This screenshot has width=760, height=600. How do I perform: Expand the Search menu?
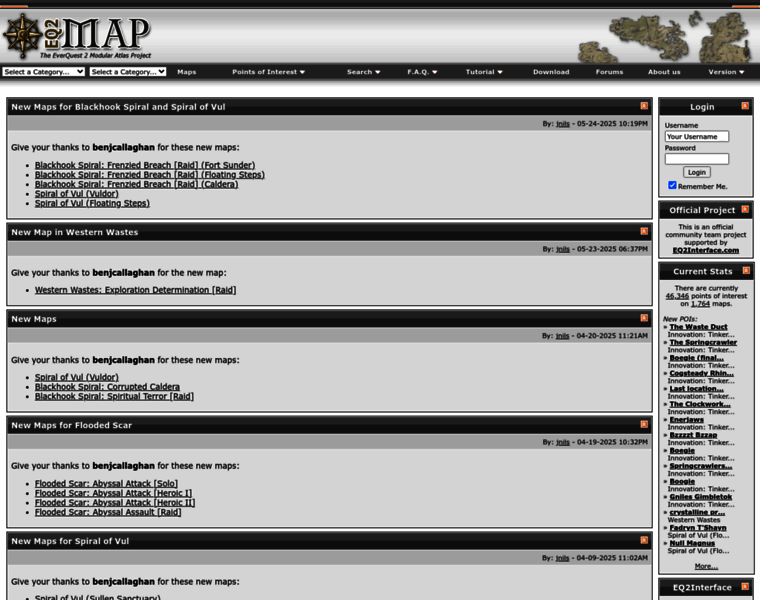[363, 72]
